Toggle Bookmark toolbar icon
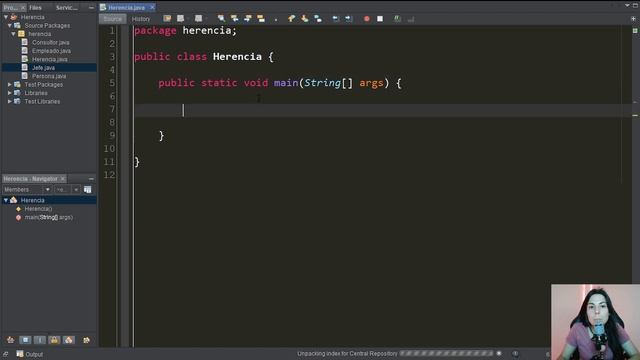 point(318,18)
